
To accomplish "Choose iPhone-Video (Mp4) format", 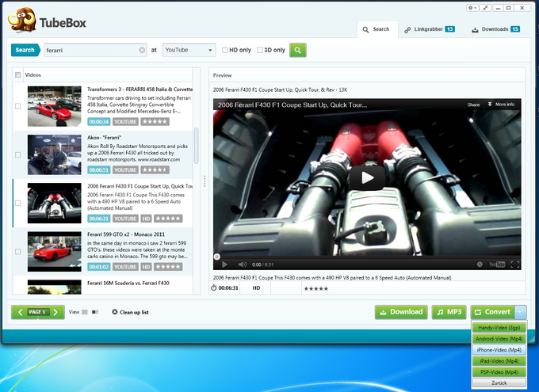I will tap(499, 350).
